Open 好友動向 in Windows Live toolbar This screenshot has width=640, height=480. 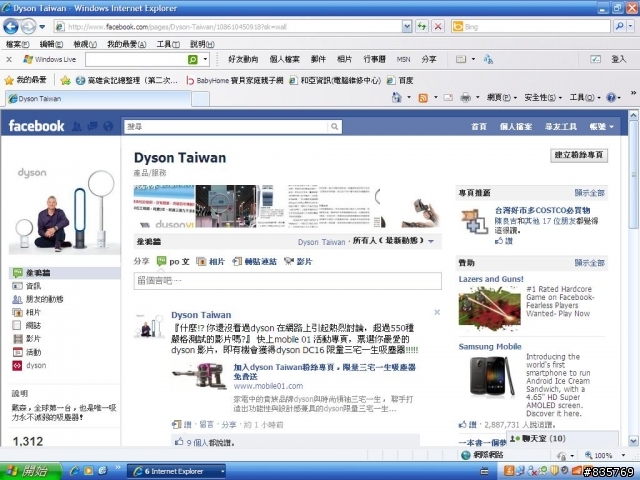coord(243,59)
